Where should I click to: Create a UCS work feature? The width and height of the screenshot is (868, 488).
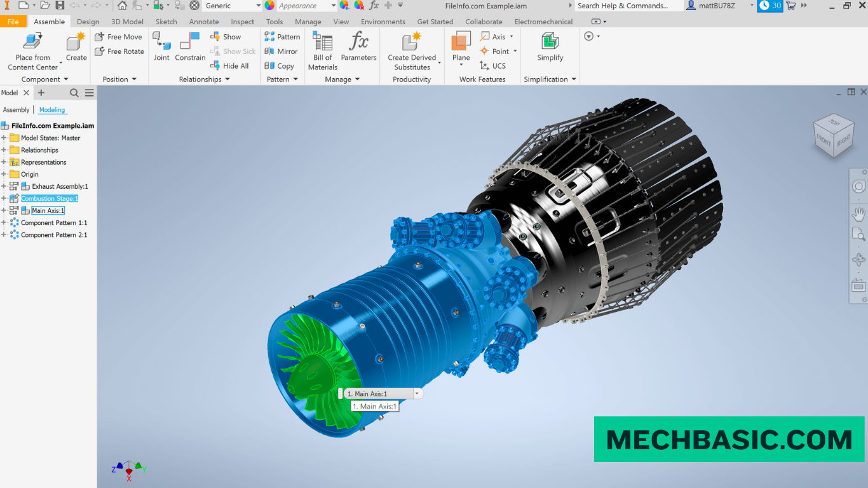click(493, 66)
